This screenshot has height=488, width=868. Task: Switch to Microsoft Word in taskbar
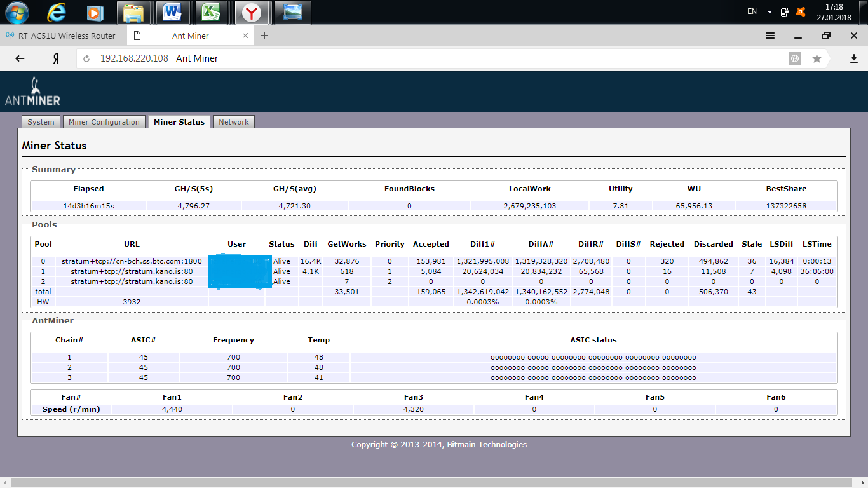172,11
